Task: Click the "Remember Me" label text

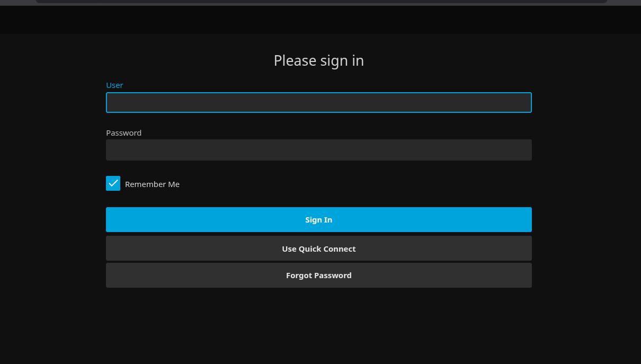Action: pos(152,184)
